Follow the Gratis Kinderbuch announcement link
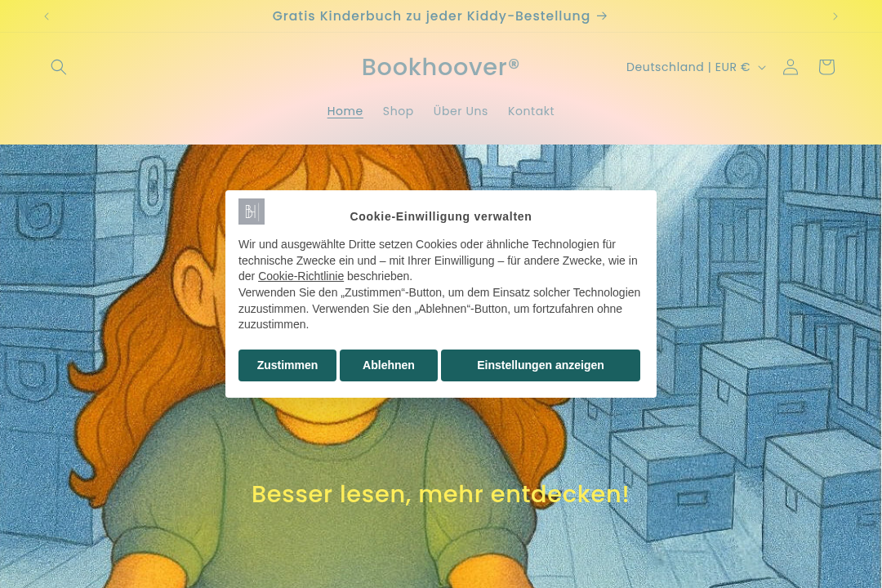 [x=440, y=16]
